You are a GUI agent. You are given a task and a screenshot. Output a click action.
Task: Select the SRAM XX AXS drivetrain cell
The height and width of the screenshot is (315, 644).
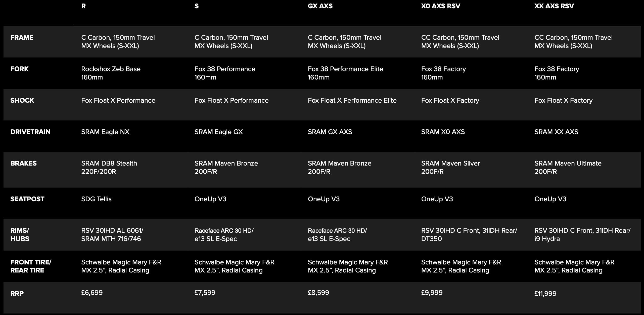point(556,132)
